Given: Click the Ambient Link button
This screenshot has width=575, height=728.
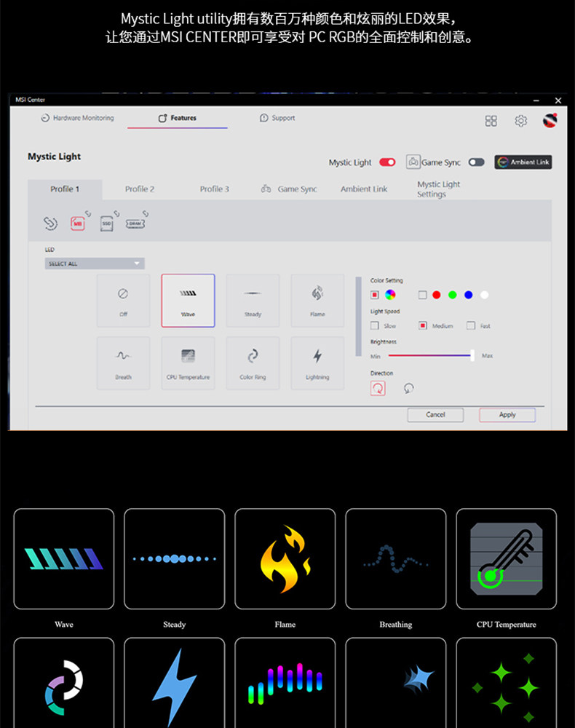Looking at the screenshot, I should [523, 162].
